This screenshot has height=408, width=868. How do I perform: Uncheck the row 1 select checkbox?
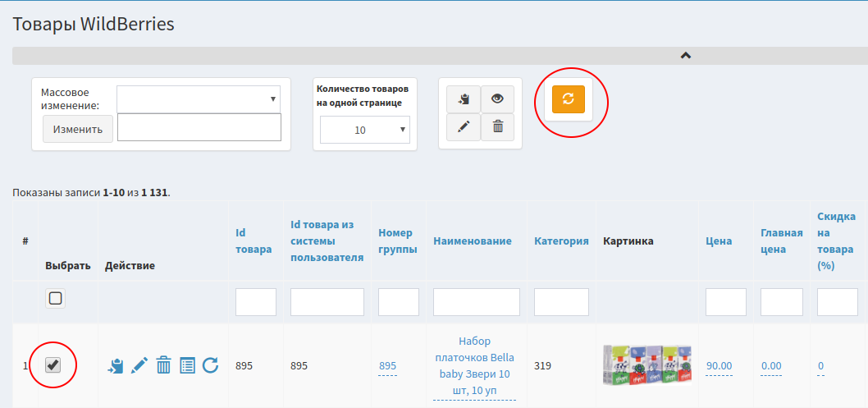click(53, 364)
